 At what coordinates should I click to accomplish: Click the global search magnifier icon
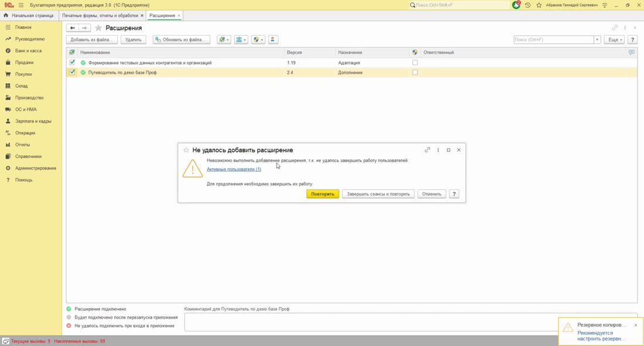click(x=412, y=5)
